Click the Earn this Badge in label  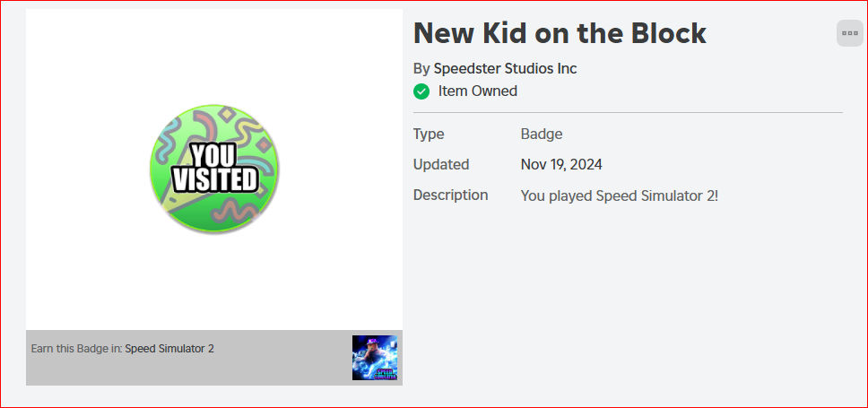(x=77, y=349)
